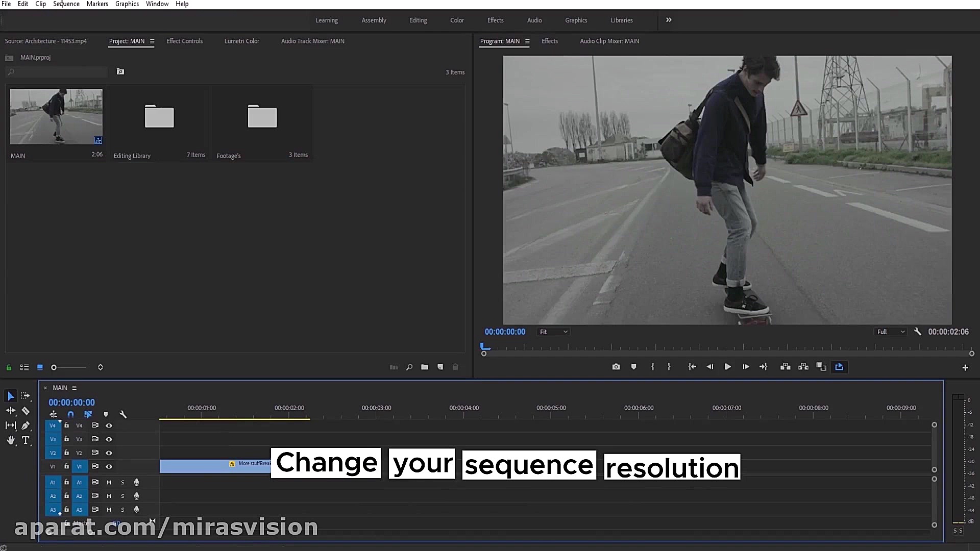This screenshot has height=551, width=980.
Task: Open the Sequence menu
Action: click(x=66, y=4)
